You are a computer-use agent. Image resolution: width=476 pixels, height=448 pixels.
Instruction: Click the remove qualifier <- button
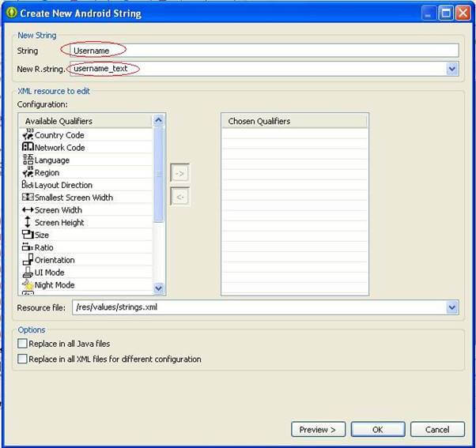[179, 197]
